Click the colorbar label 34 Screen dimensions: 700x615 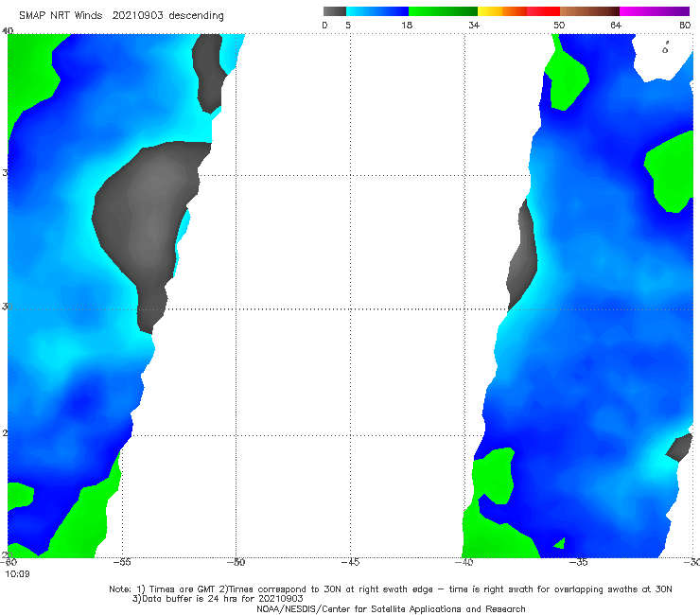click(474, 26)
